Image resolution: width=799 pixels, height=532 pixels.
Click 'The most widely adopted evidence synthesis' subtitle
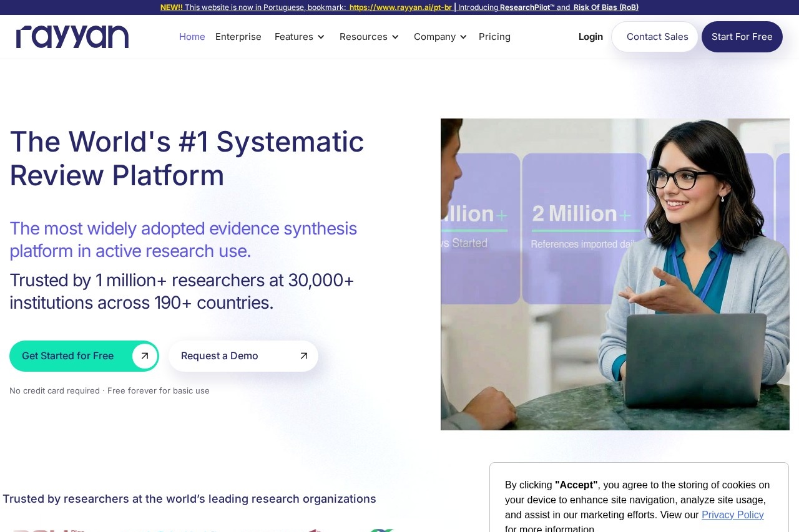(183, 239)
